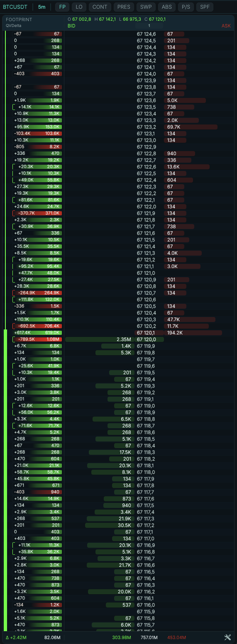Toggle the PRES option
237x644 pixels.
point(124,7)
